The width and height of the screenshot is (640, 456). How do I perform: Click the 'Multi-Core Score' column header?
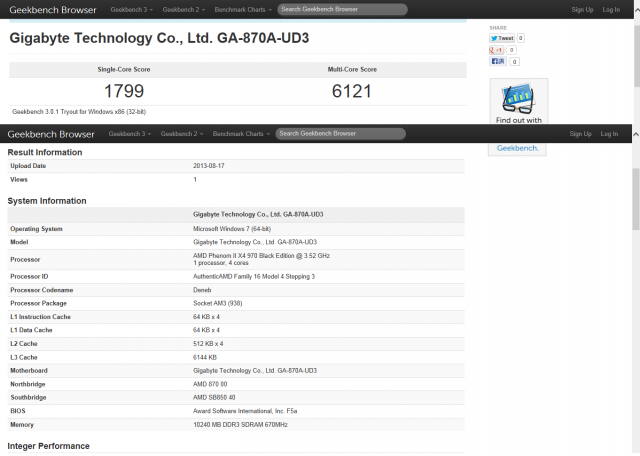(x=352, y=69)
